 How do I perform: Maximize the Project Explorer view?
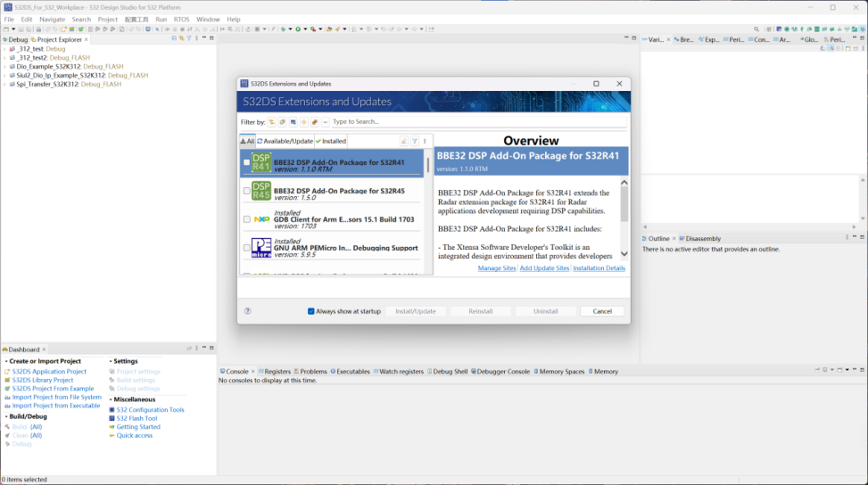pyautogui.click(x=211, y=38)
